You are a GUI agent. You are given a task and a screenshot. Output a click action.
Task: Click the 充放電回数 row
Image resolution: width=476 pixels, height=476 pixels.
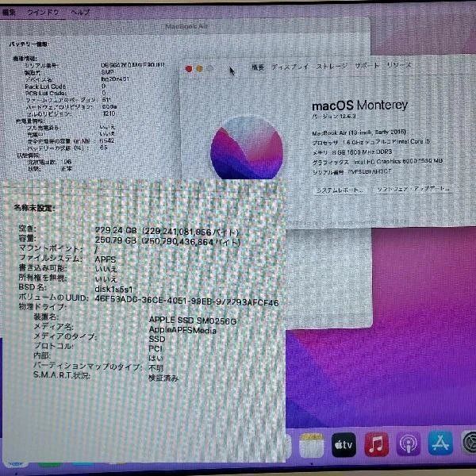point(49,162)
